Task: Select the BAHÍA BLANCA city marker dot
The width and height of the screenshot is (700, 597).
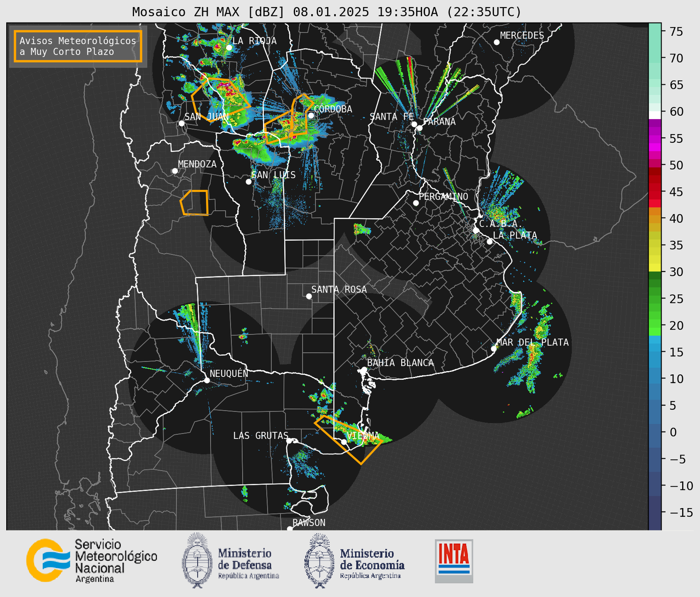Action: 364,369
